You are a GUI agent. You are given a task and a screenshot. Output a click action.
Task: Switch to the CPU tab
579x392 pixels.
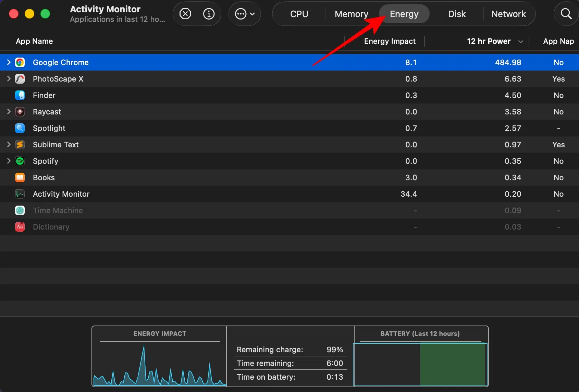tap(299, 14)
